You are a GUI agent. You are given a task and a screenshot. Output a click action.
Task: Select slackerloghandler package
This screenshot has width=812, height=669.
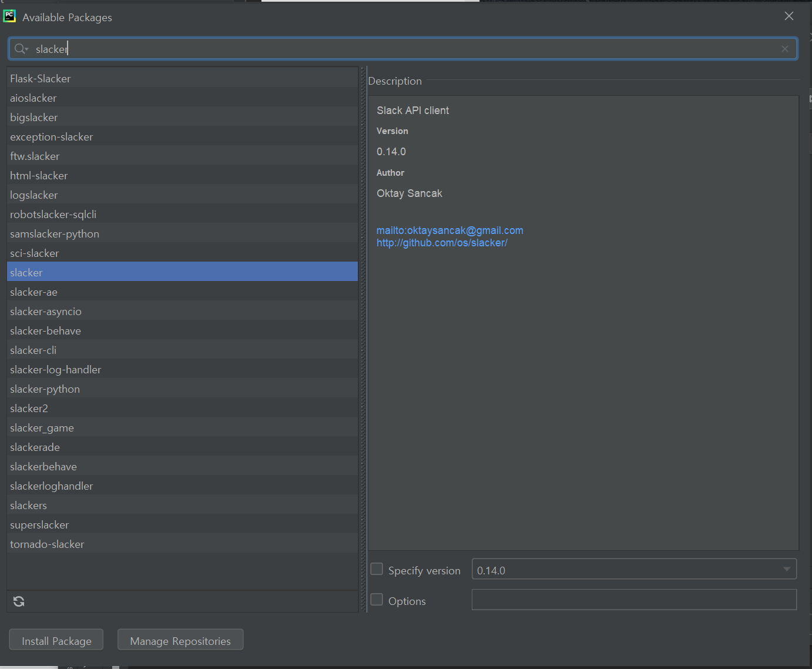(182, 486)
